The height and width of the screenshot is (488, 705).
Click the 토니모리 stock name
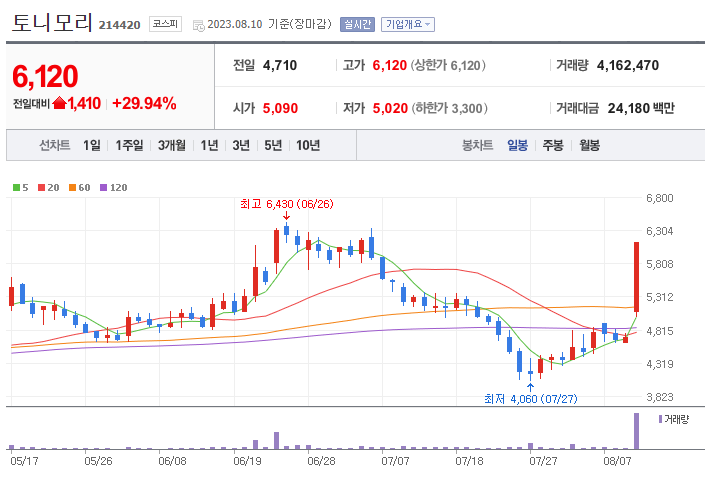(52, 22)
